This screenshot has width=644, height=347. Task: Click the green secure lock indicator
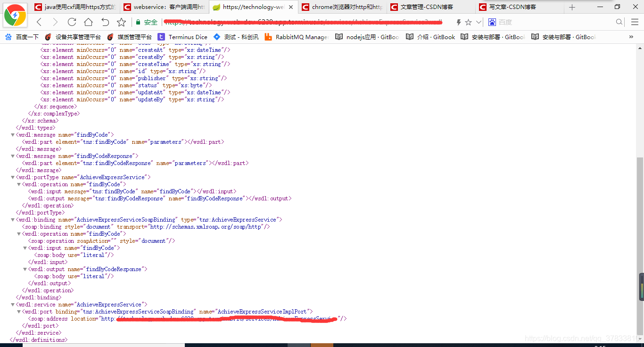coord(146,22)
